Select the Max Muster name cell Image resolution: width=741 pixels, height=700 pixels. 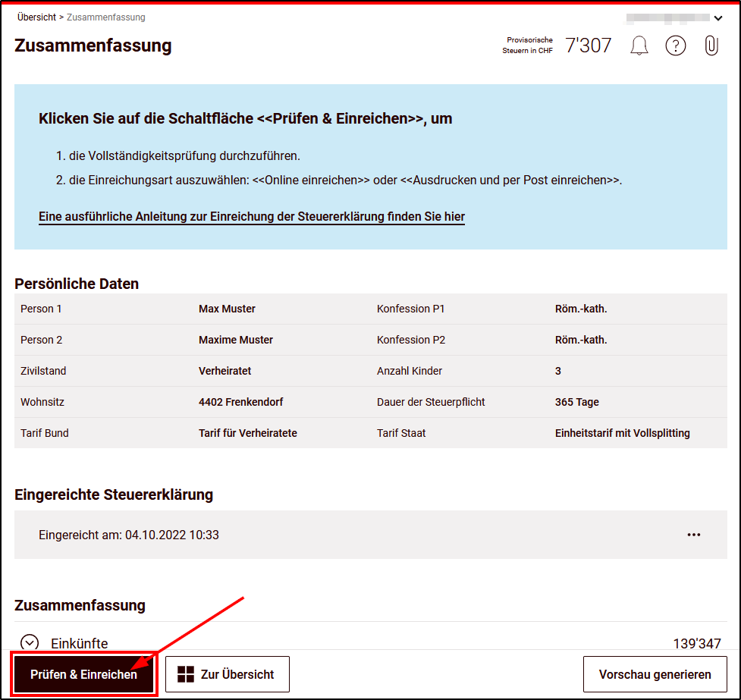point(227,309)
